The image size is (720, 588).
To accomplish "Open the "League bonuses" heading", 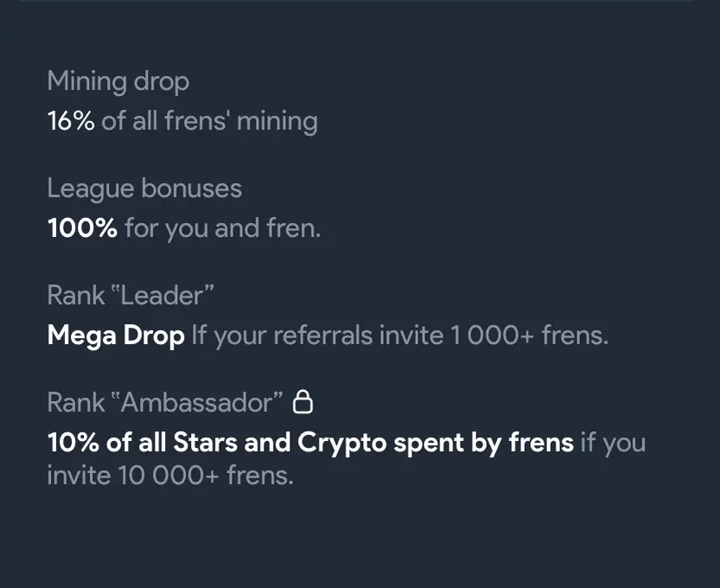I will click(144, 189).
